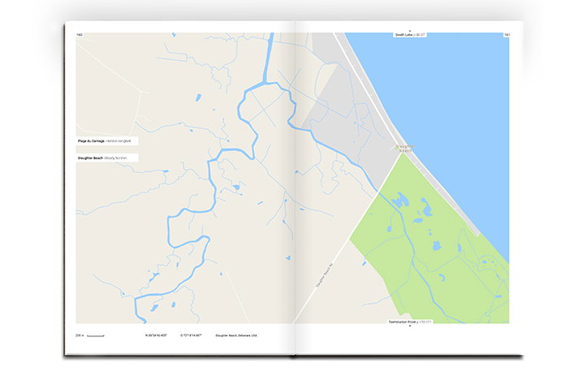588x385 pixels.
Task: Click page number 160
Action: 80,35
